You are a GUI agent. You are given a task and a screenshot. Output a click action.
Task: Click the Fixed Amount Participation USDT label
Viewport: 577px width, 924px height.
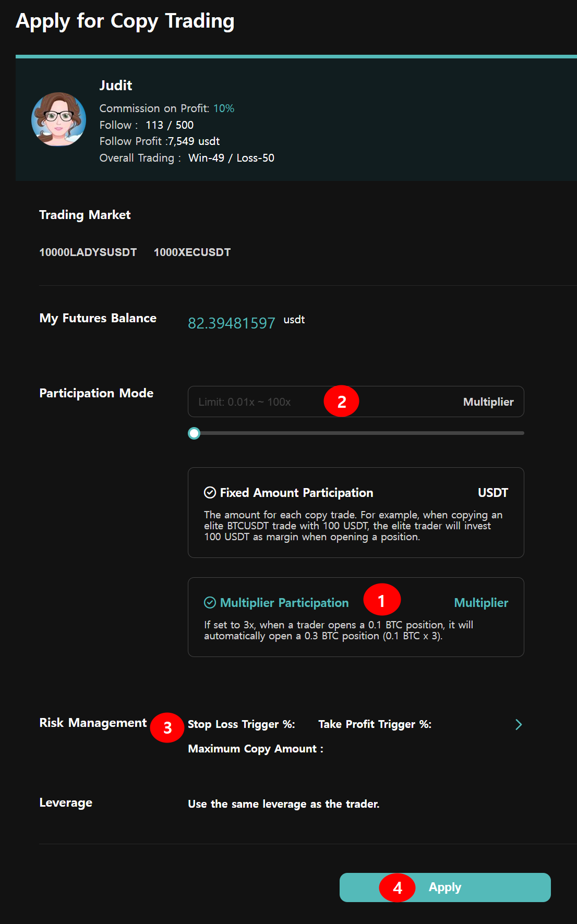tap(492, 493)
